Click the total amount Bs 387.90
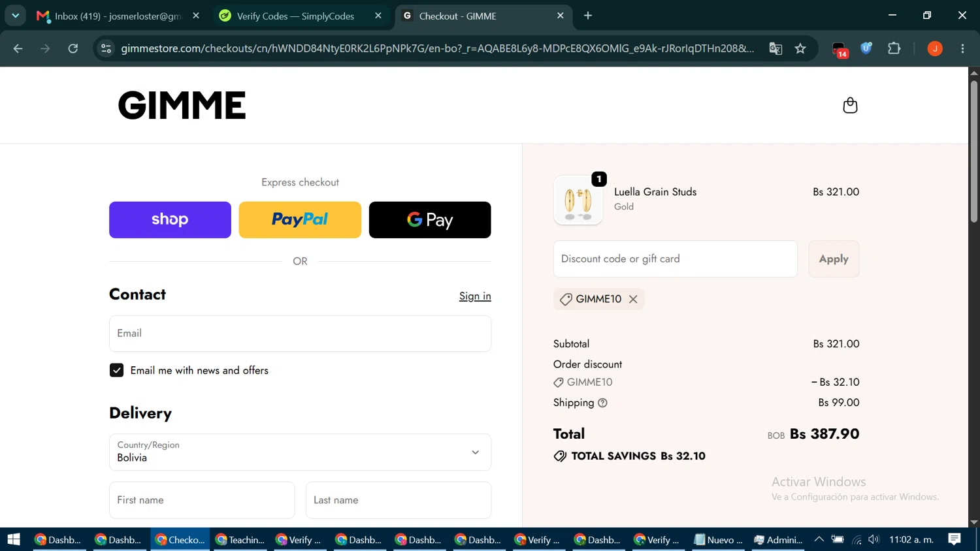Screen dimensions: 980x551 [825, 434]
